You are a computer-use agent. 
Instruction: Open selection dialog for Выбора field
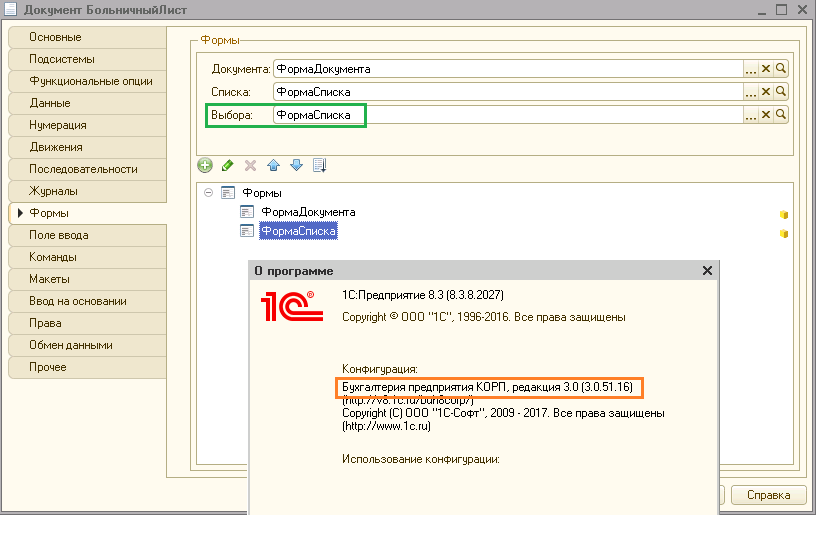point(750,115)
